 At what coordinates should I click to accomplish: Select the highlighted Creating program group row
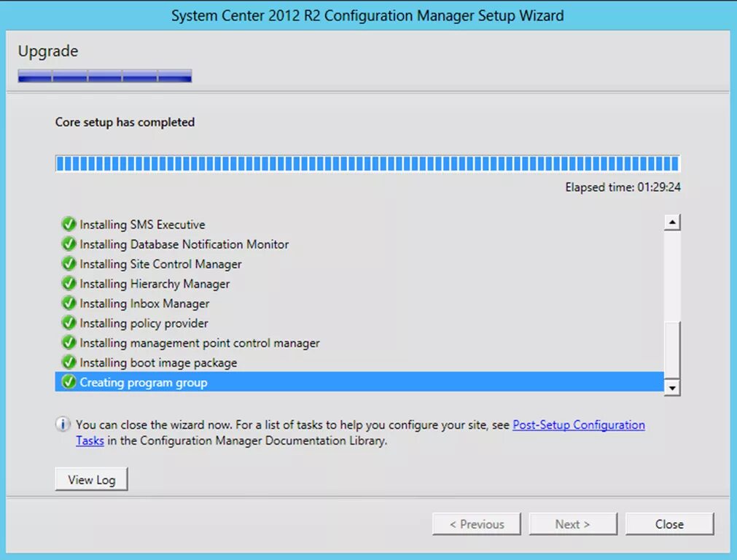click(x=359, y=382)
